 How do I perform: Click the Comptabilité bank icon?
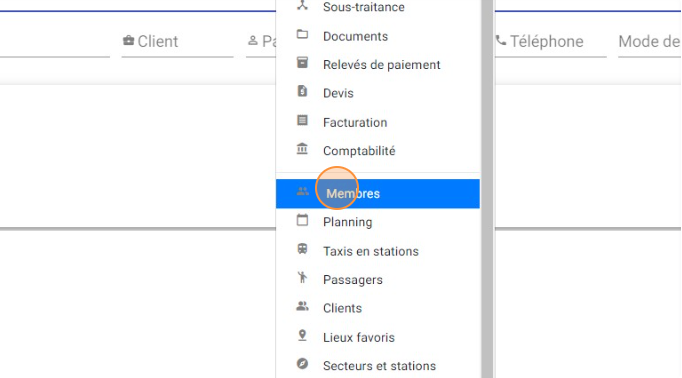tap(302, 149)
